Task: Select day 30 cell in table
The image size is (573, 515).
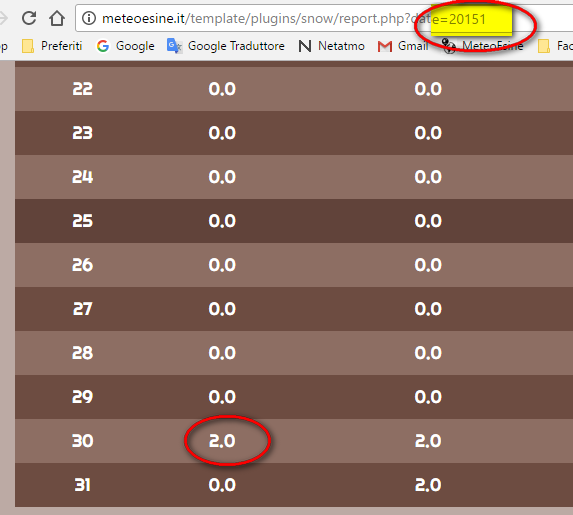Action: coord(83,441)
